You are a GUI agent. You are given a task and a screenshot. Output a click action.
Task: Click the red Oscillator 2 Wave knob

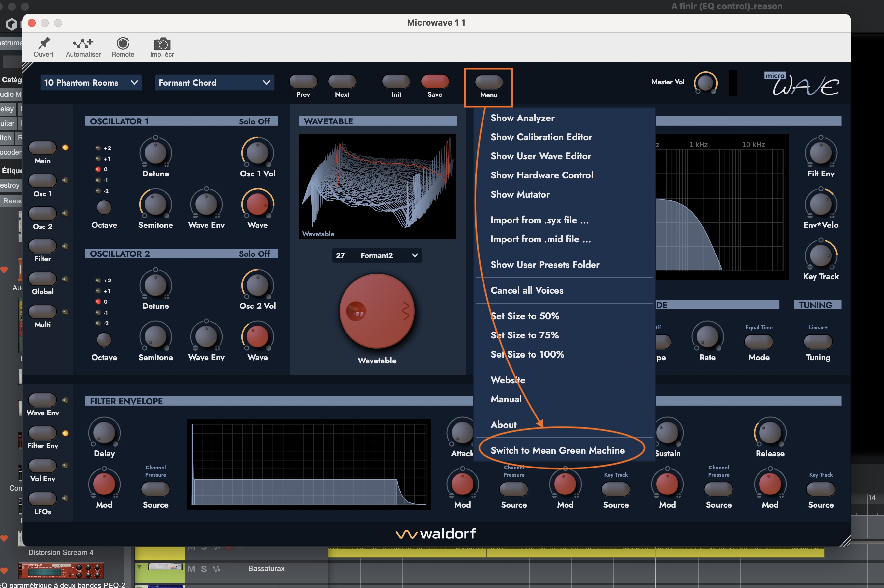258,336
